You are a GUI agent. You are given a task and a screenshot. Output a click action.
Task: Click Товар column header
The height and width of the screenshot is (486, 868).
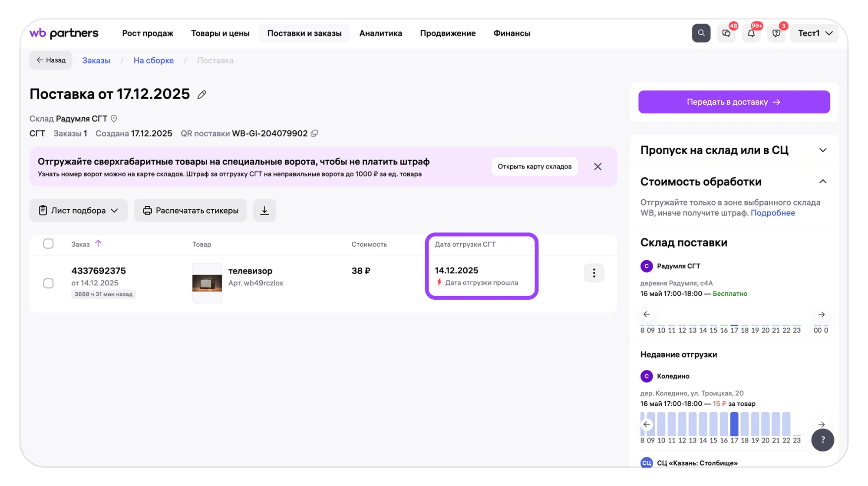click(201, 244)
